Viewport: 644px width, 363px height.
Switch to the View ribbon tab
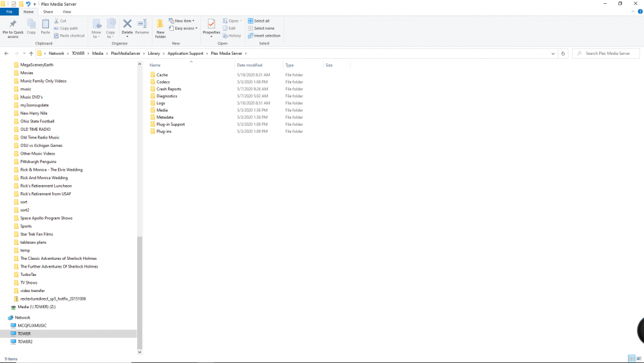point(66,12)
